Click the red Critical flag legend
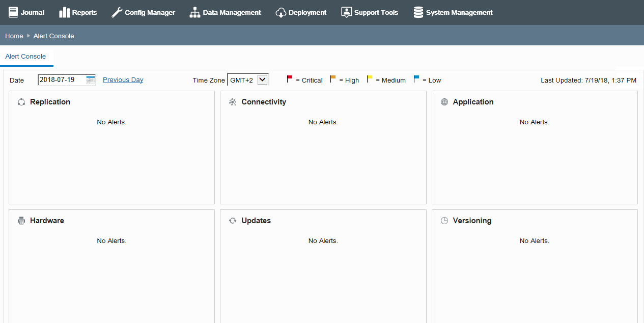This screenshot has width=644, height=323. (290, 79)
